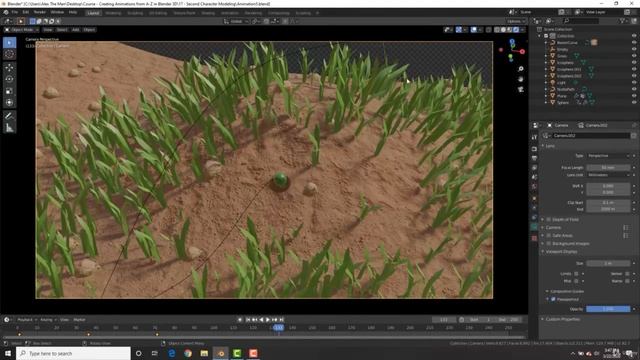
Task: Open the World properties tab icon
Action: [534, 187]
